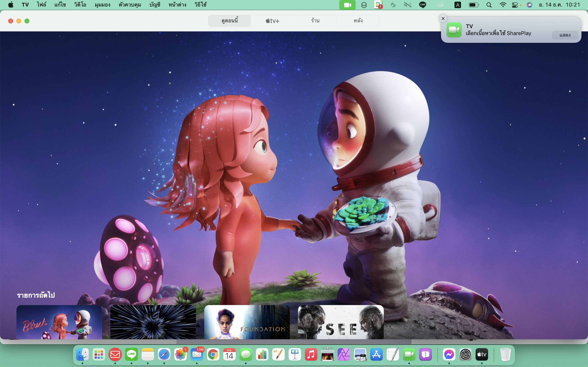Dismiss the SharePlay notification with X
This screenshot has width=588, height=367.
(443, 18)
